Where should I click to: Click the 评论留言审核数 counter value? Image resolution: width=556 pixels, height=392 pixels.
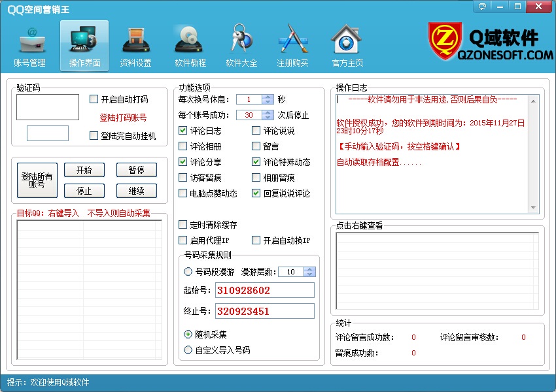[x=523, y=337]
